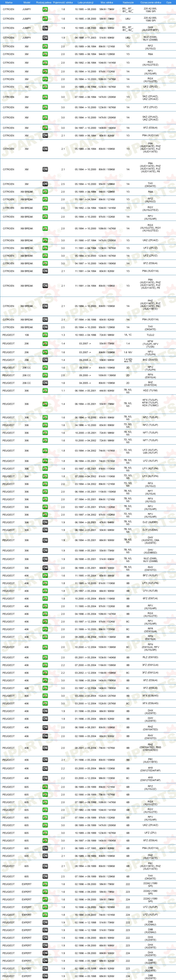Click '85kW / 116KM' power in Peugeot 406 row
Image resolution: width=176 pixels, height=980 pixels.
[107, 598]
